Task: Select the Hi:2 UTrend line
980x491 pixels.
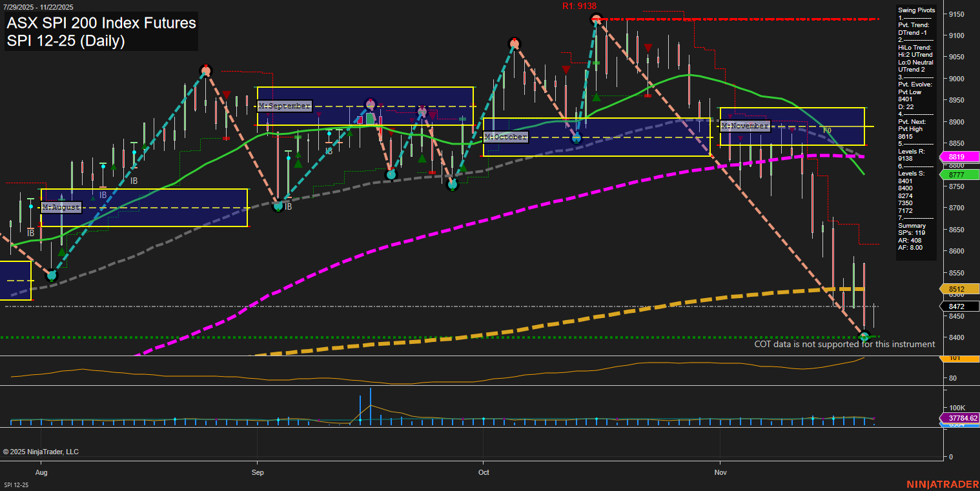Action: tap(914, 55)
